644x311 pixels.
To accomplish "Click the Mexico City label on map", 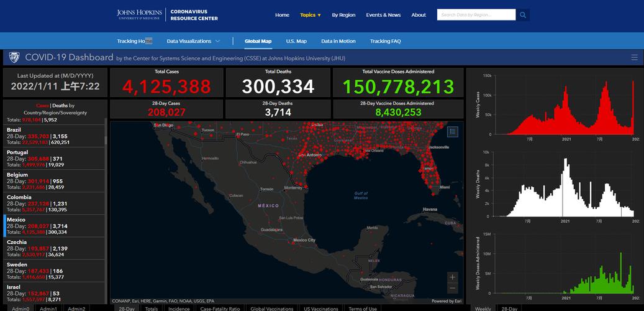I will (x=304, y=240).
